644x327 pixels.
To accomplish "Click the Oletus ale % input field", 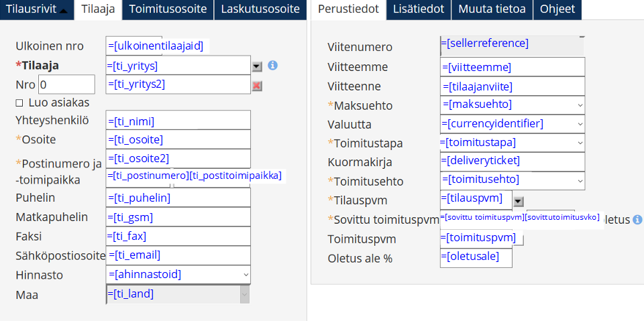I will click(x=476, y=257).
